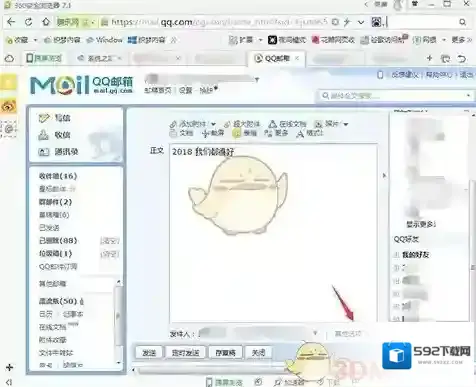Click 清空 next to 已删除
476x387 pixels.
[x=110, y=241]
